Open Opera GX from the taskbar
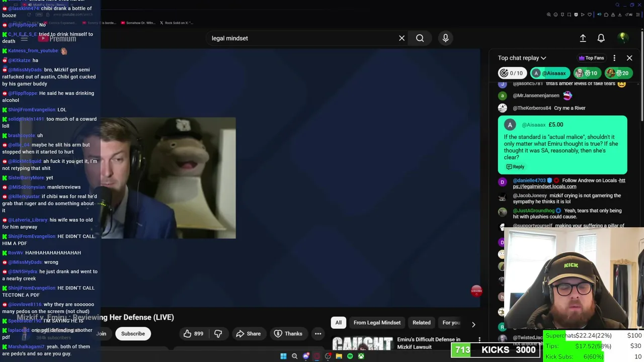The image size is (644, 362). [x=316, y=356]
